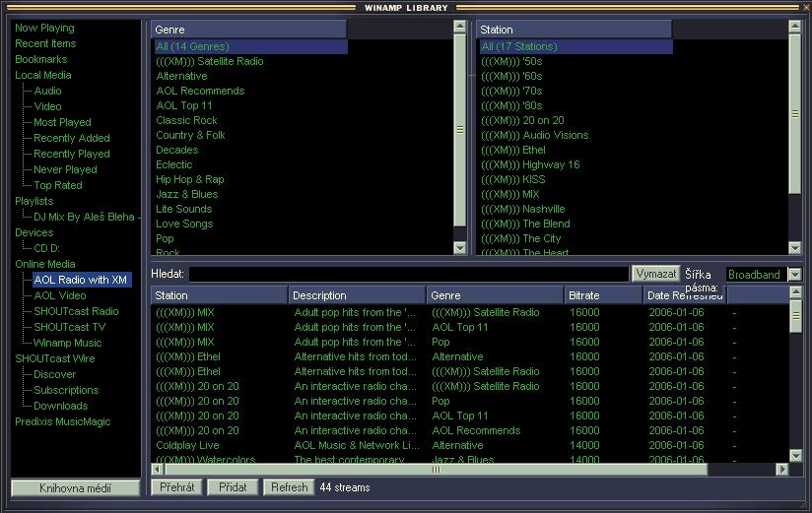The width and height of the screenshot is (812, 513).
Task: Open Predixis MusicMagic
Action: pos(63,421)
